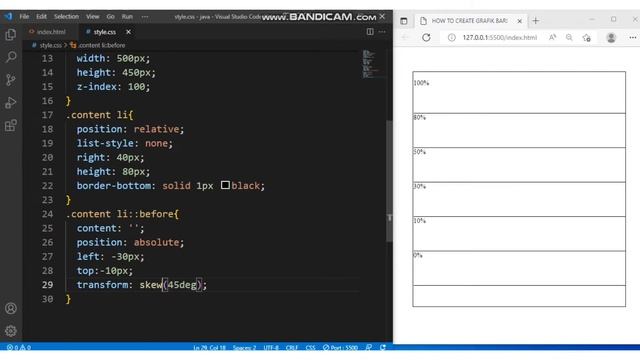Click 'absolute' value on line 26
Image resolution: width=640 pixels, height=360 pixels.
tap(156, 242)
